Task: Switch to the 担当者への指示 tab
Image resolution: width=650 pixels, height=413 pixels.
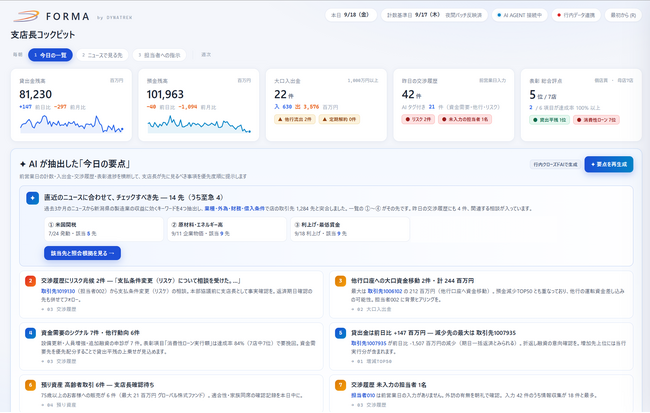Action: tap(159, 55)
